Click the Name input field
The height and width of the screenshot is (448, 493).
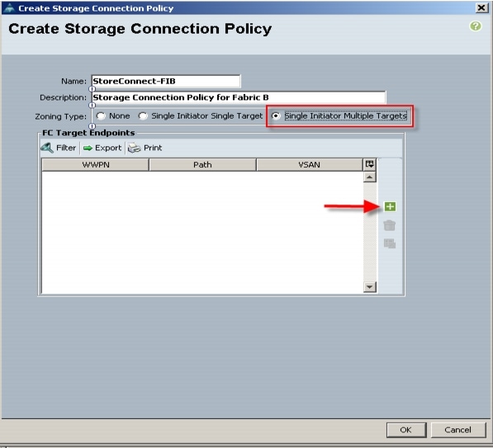(x=166, y=81)
